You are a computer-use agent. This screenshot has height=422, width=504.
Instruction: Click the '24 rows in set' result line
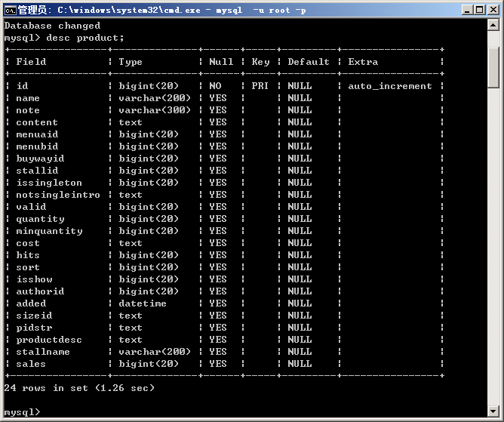[79, 388]
